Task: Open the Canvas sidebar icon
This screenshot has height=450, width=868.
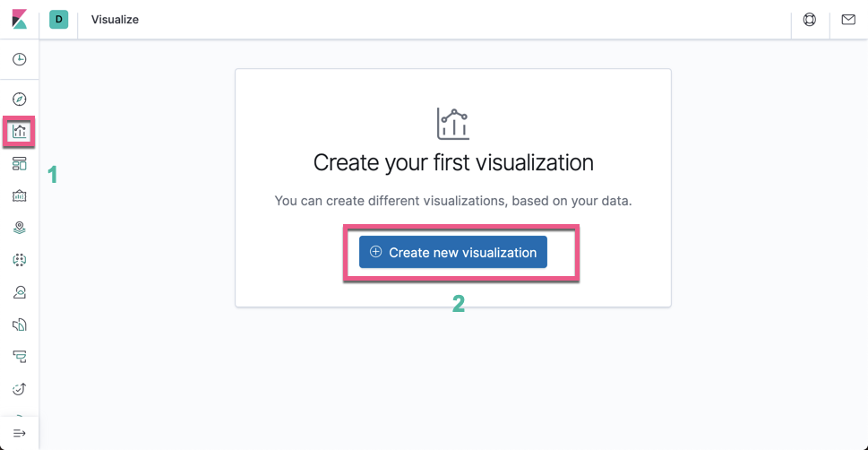Action: (x=20, y=195)
